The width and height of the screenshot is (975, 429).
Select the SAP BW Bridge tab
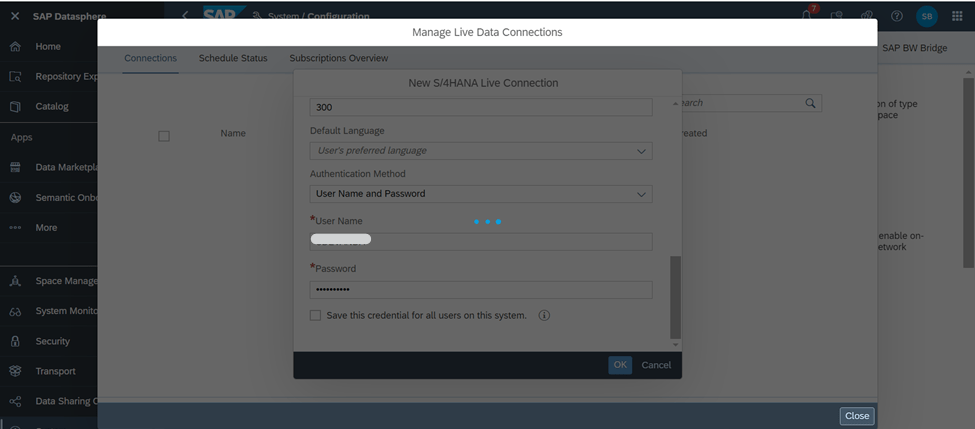[915, 48]
